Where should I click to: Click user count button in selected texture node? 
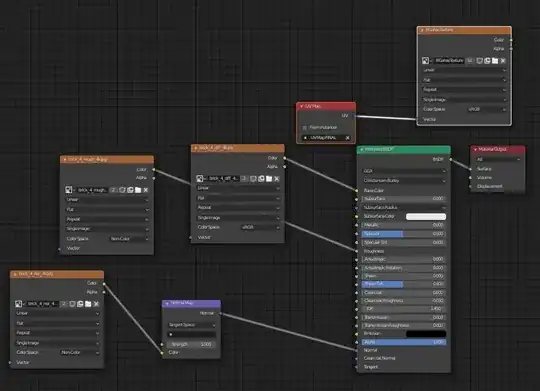[470, 61]
